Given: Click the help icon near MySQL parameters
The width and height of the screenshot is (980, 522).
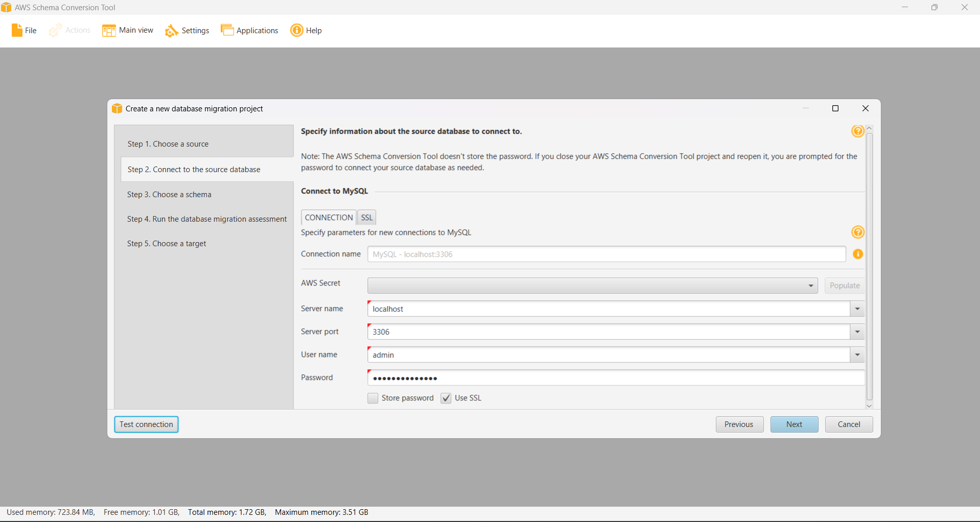Looking at the screenshot, I should pyautogui.click(x=858, y=232).
